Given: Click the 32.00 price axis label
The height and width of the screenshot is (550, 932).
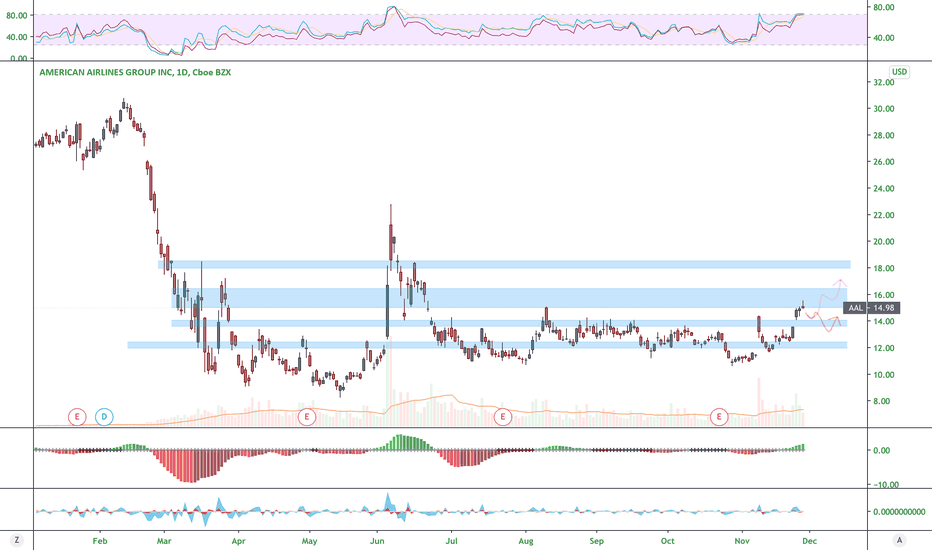Looking at the screenshot, I should pyautogui.click(x=883, y=82).
